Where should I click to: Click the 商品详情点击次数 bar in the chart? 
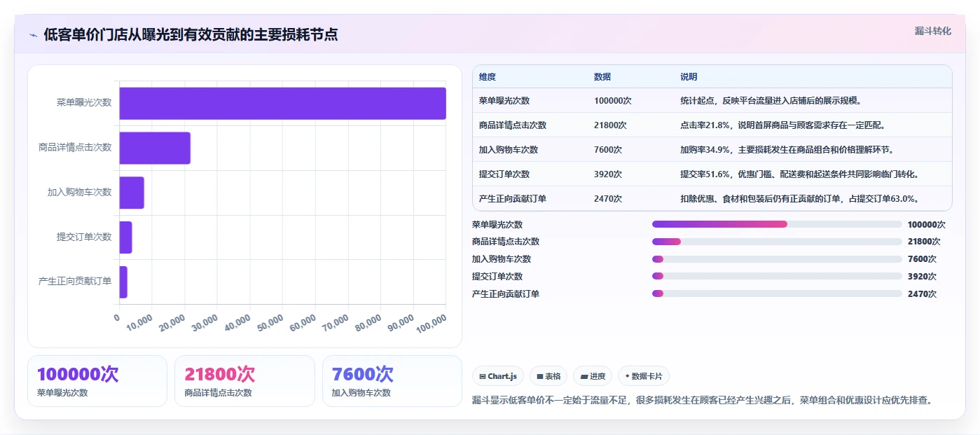pyautogui.click(x=155, y=148)
